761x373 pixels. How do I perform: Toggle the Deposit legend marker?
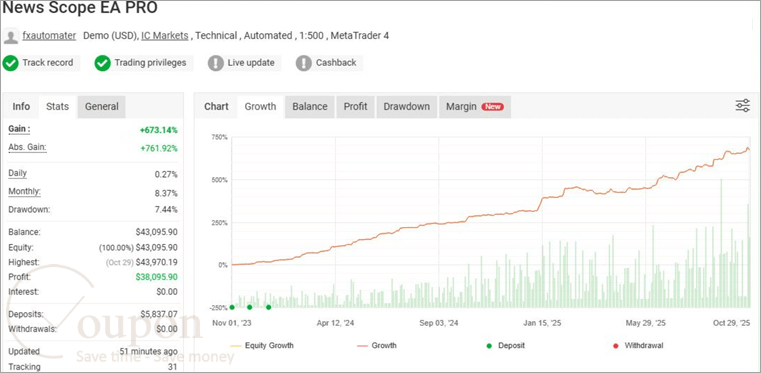tap(505, 346)
